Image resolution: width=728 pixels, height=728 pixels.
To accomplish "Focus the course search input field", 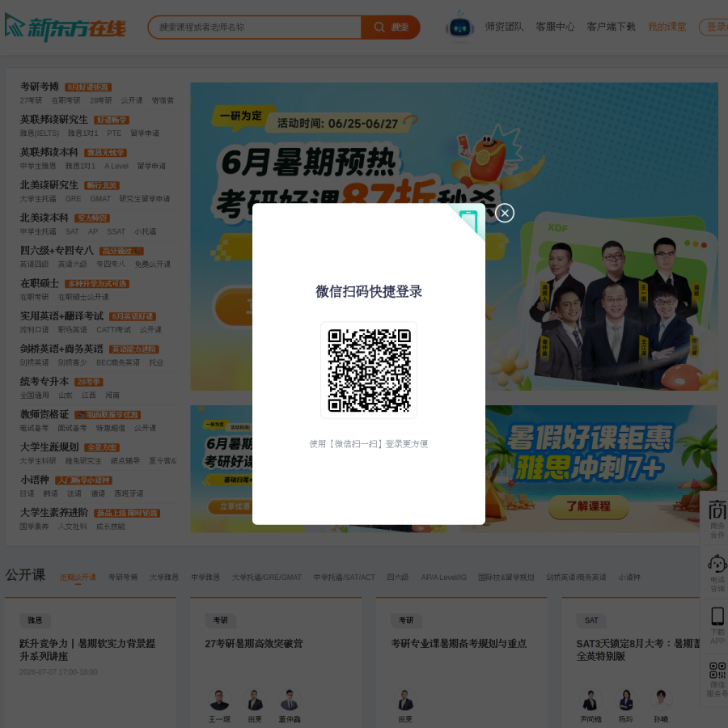I will 255,28.
